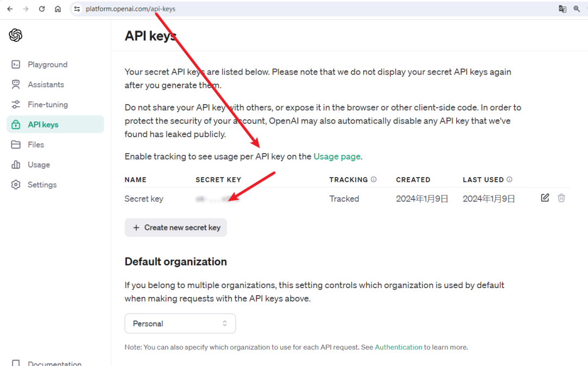Open the Assistants menu item
588x366 pixels.
(56, 84)
